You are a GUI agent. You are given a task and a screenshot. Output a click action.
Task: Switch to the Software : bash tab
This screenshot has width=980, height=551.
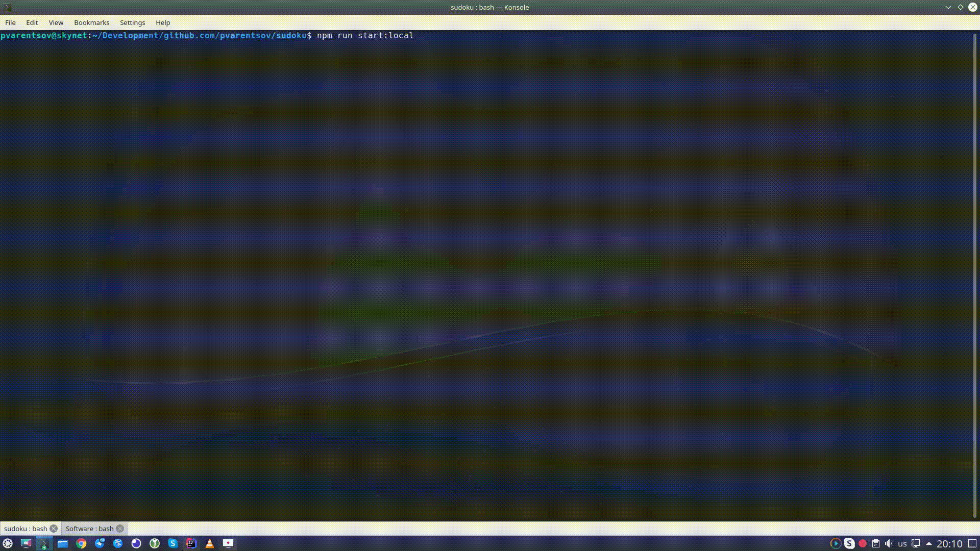pos(89,529)
